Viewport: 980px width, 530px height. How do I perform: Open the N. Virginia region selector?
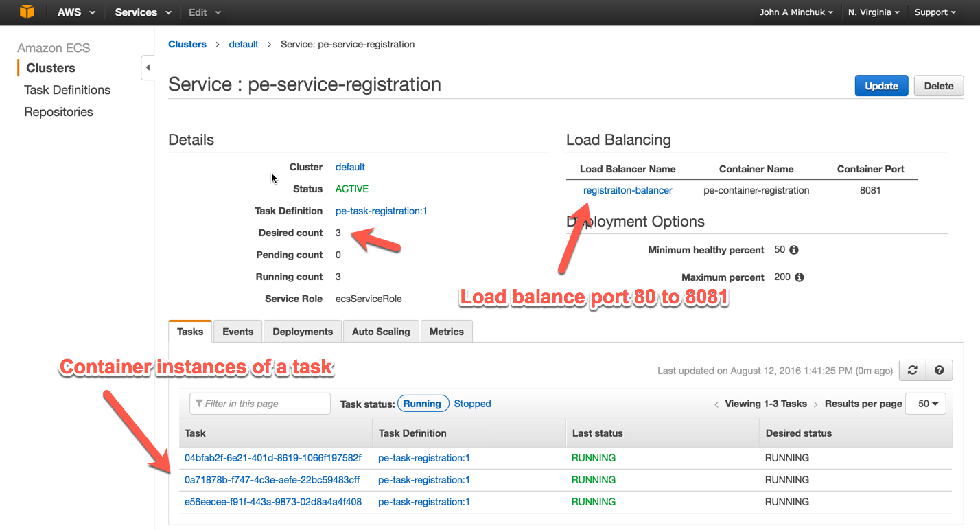(x=874, y=12)
